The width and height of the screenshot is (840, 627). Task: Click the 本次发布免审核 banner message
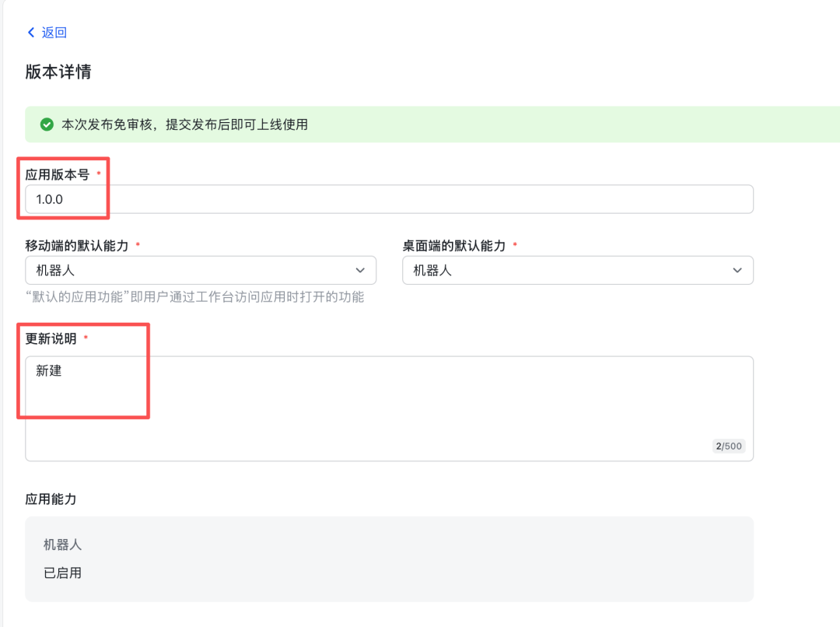coord(185,124)
